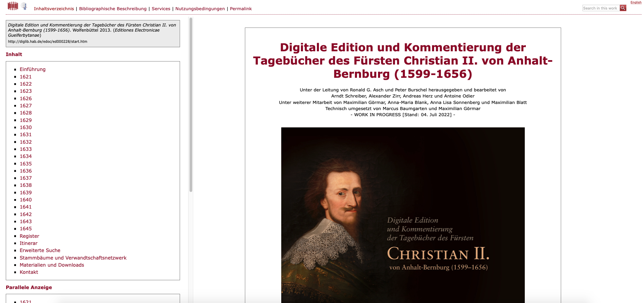Click the main title 'Digitale Edition und Kommentierung'
Viewport: 644px width, 303px height.
pyautogui.click(x=403, y=60)
